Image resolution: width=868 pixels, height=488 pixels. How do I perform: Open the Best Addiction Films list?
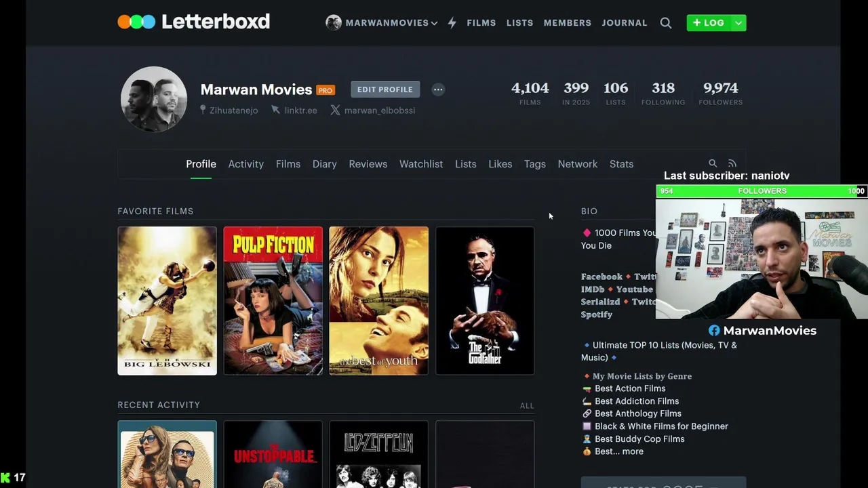pos(637,401)
